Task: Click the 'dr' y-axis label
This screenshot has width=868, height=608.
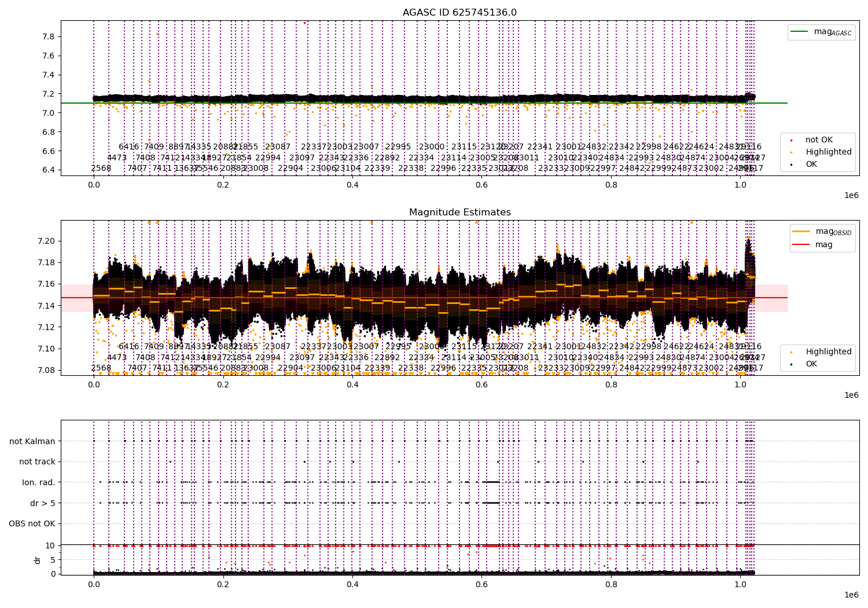Action: point(37,560)
